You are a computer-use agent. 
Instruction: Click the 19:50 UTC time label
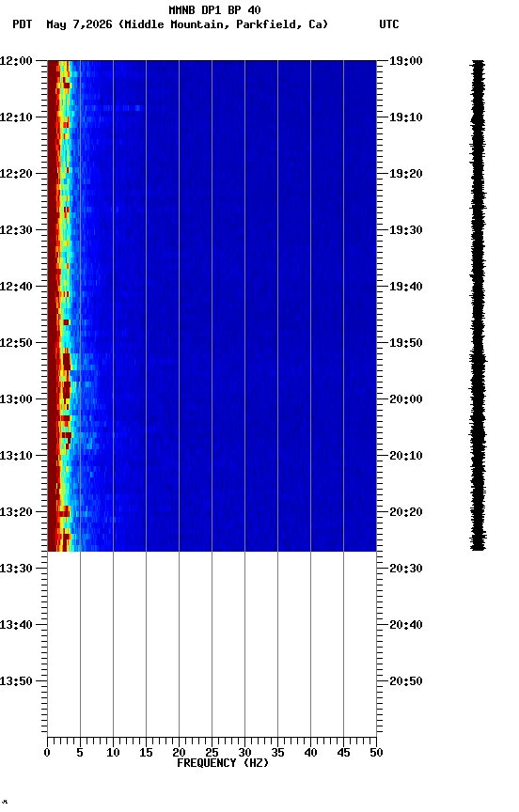coord(406,343)
